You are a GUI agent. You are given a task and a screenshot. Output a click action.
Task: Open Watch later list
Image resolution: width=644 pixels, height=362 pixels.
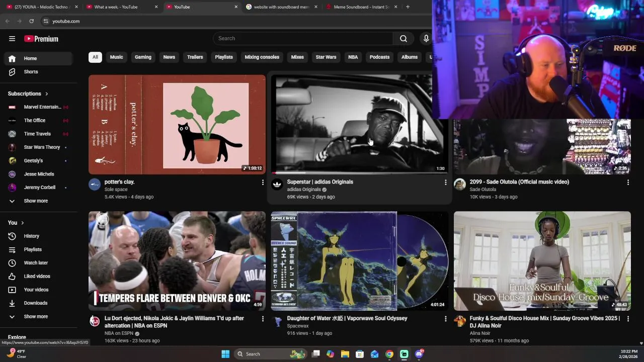coord(39,263)
